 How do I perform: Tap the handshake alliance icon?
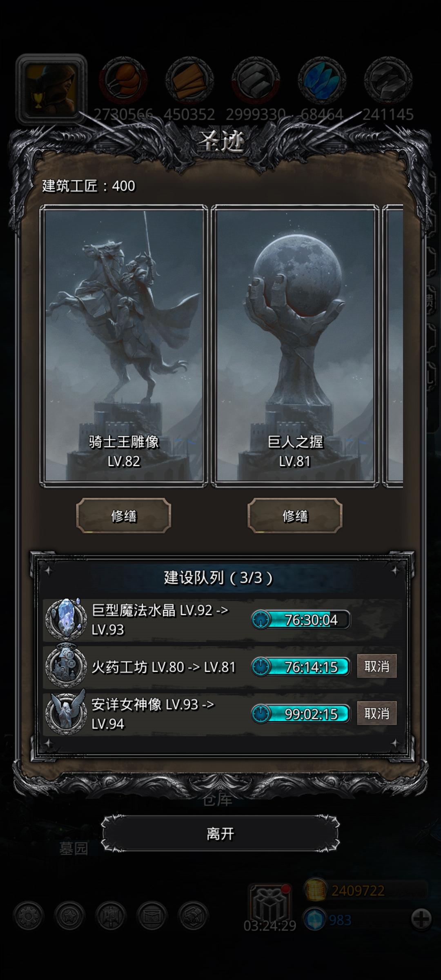[x=193, y=916]
